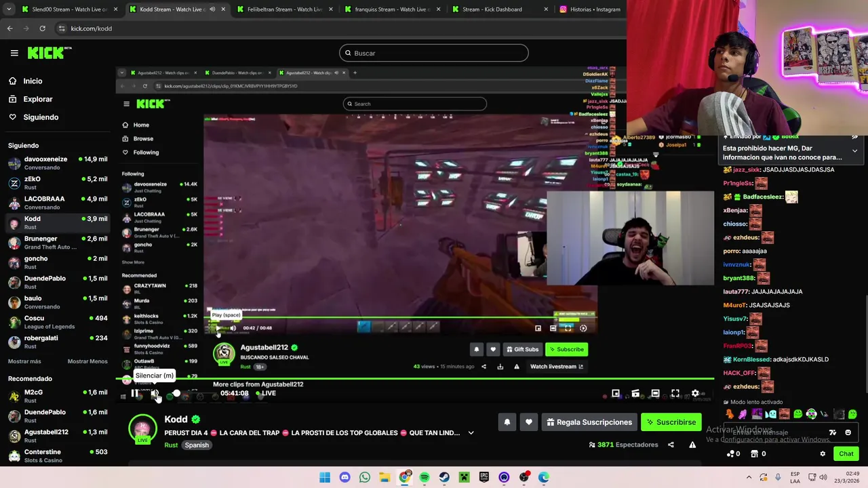Click the green Suscribirse button
This screenshot has width=868, height=488.
[671, 422]
